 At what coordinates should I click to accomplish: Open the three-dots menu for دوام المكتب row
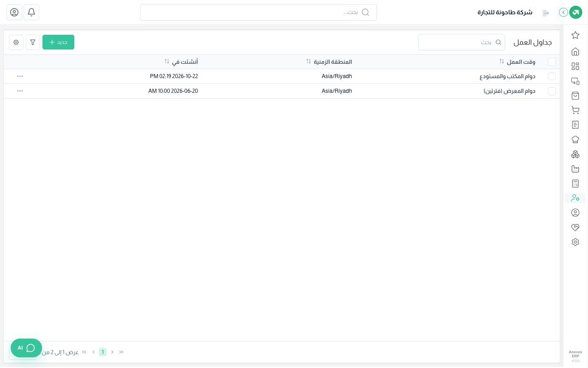(x=20, y=76)
